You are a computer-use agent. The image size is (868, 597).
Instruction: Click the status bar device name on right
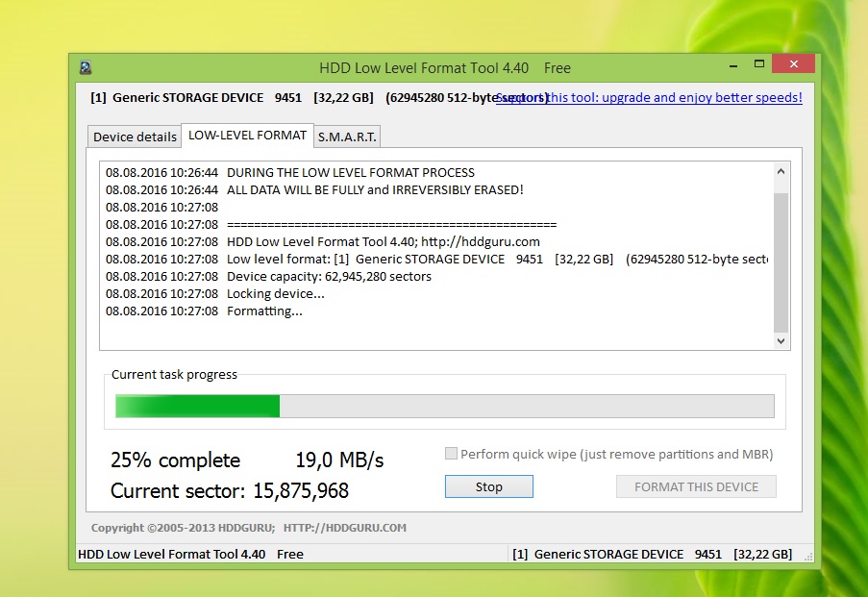(x=652, y=554)
